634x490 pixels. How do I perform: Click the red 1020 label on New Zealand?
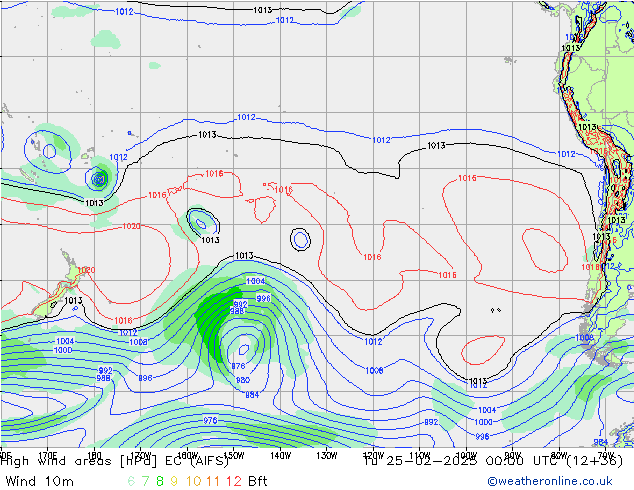point(86,270)
